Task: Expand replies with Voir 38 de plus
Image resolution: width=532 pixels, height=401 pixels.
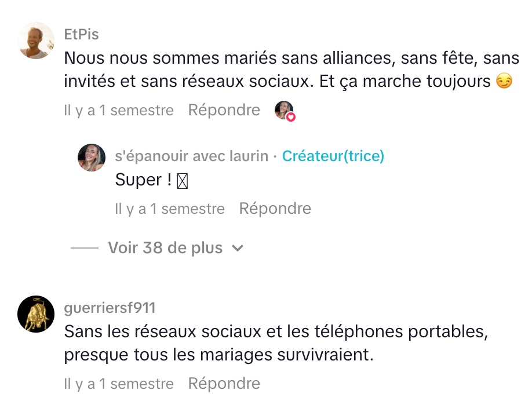Action: [x=165, y=248]
